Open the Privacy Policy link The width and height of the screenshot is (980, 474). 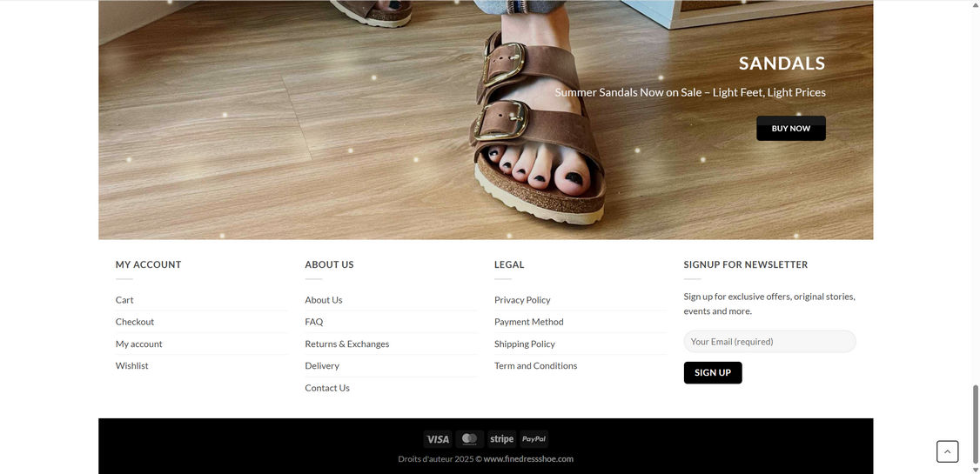(x=522, y=300)
